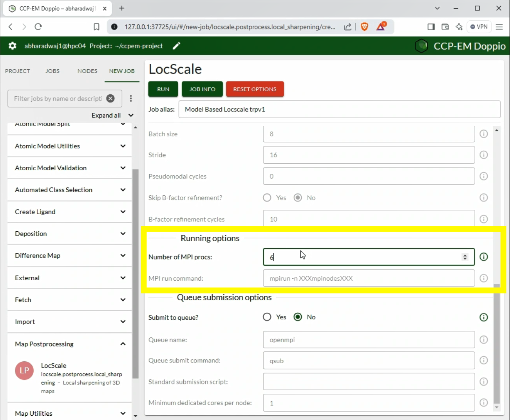
Task: Click the MPI procs spinner arrows
Action: click(465, 257)
